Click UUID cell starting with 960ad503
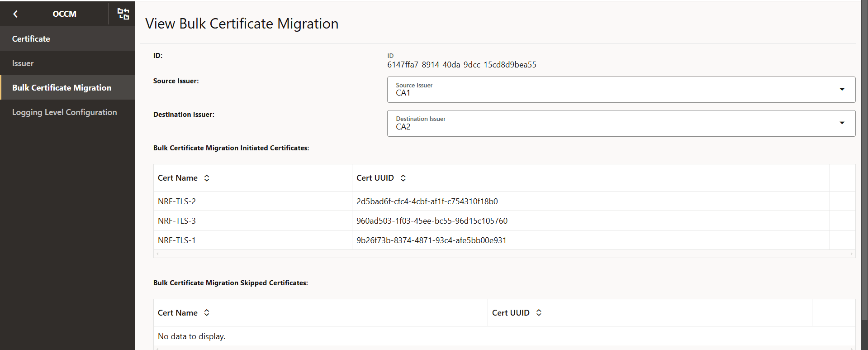The width and height of the screenshot is (868, 350). coord(432,221)
